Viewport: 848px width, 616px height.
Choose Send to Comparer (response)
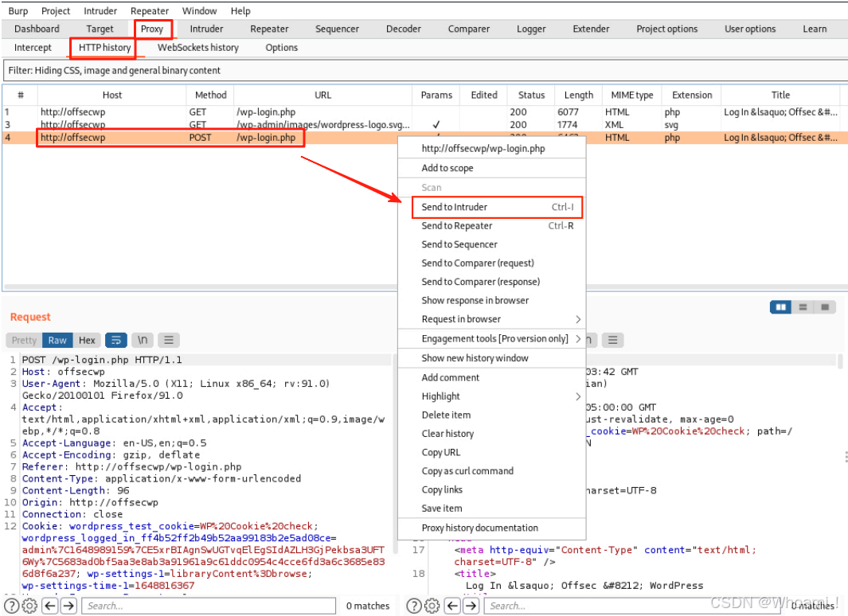coord(491,282)
